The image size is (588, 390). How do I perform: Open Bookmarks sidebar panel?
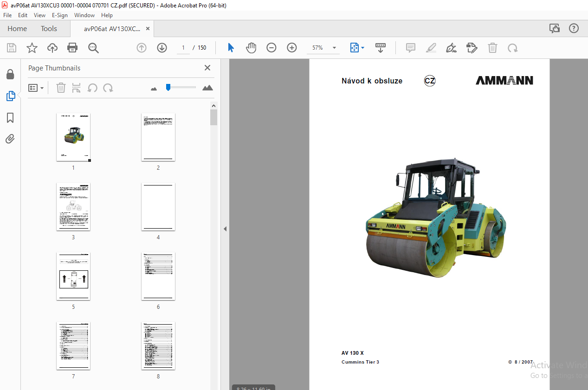pos(10,118)
